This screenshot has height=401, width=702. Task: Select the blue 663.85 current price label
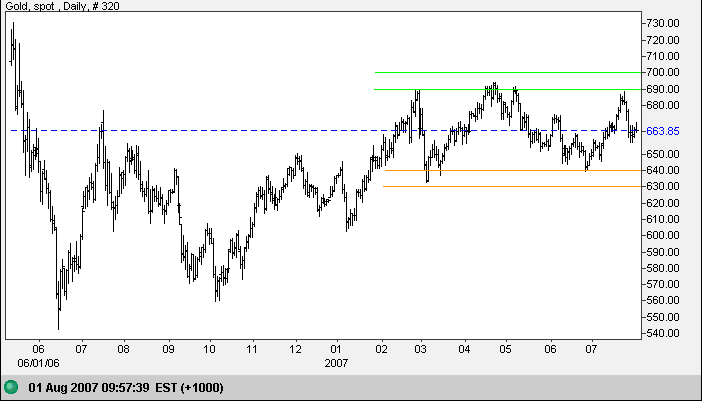[663, 131]
